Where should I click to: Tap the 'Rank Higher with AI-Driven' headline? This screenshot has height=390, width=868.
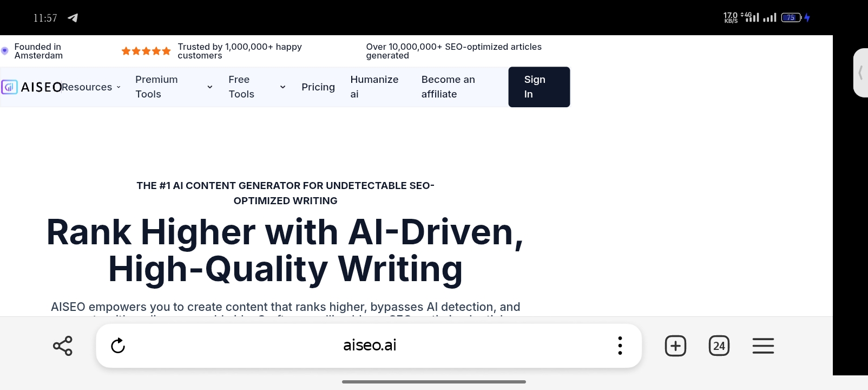285,250
